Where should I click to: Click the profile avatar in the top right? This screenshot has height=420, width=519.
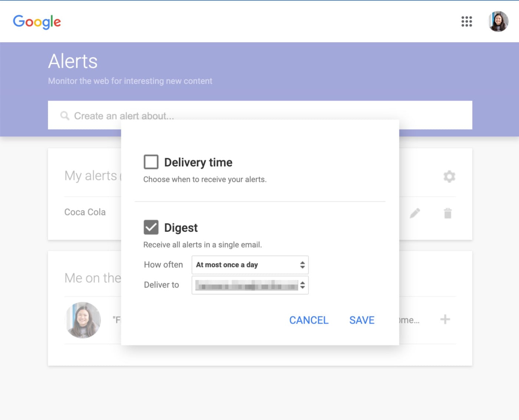[498, 21]
